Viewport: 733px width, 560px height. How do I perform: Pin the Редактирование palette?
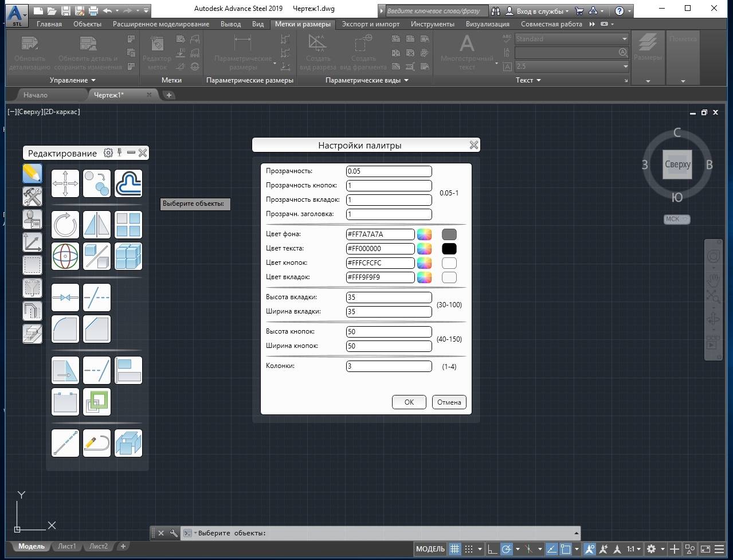point(120,152)
